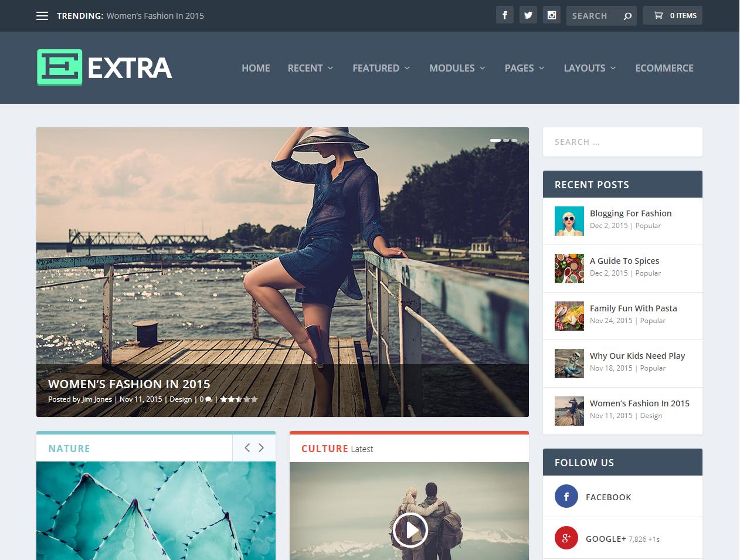Open the Facebook icon in the top bar
The width and height of the screenshot is (740, 560).
505,15
